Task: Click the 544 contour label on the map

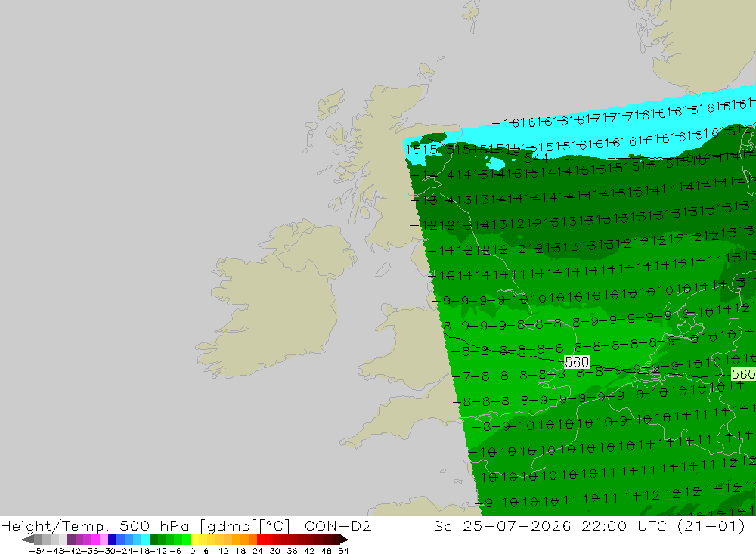Action: click(536, 158)
